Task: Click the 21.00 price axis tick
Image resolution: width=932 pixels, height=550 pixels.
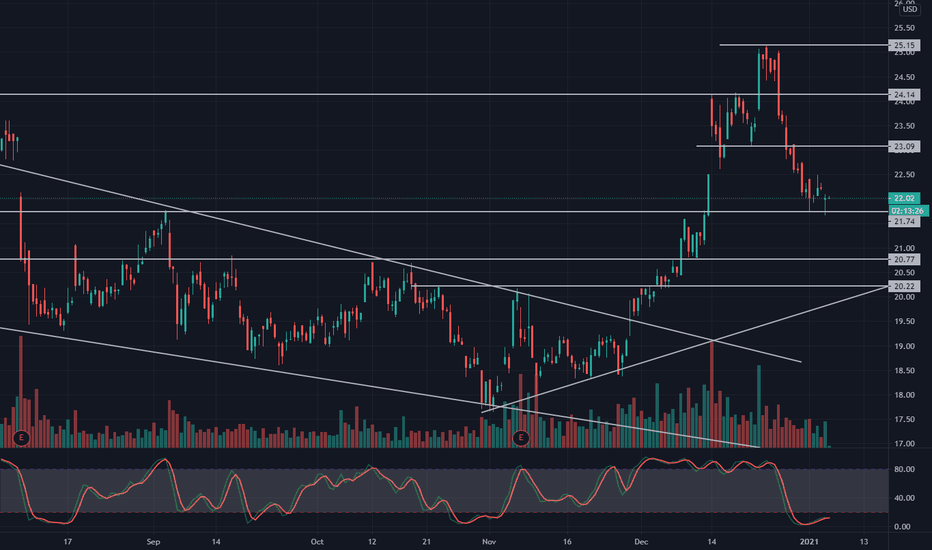Action: click(904, 249)
